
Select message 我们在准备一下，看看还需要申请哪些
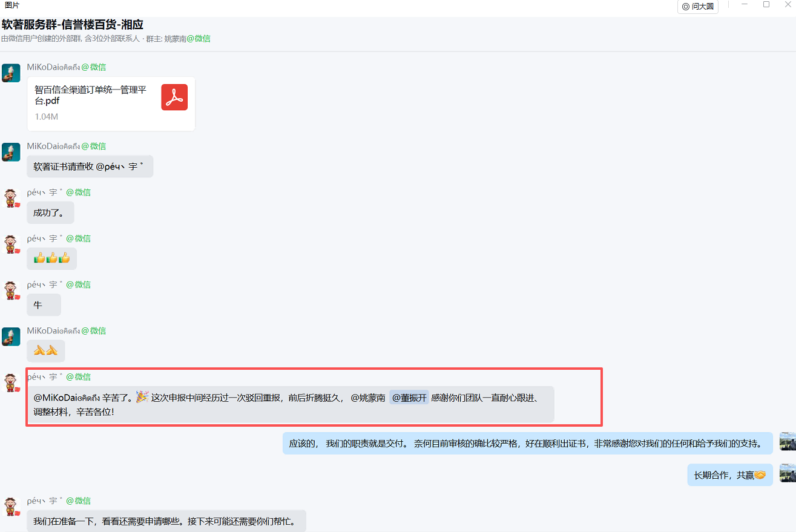166,521
